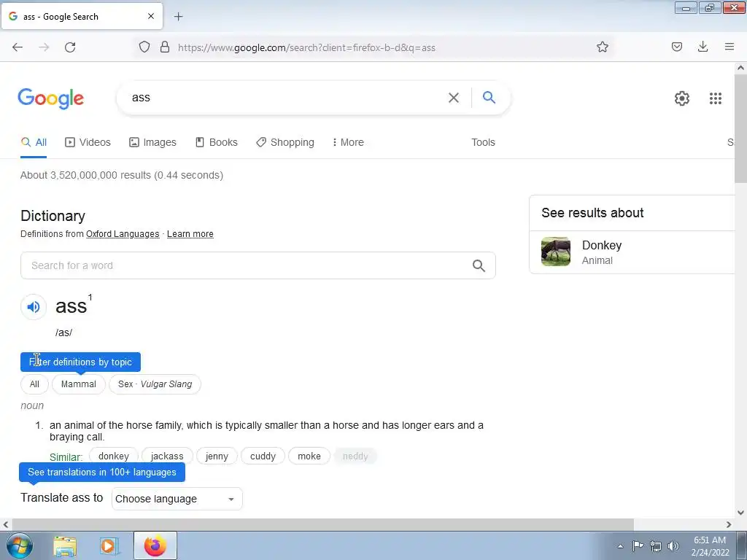The image size is (747, 560).
Task: Click the browser address bar URL
Action: [x=306, y=47]
